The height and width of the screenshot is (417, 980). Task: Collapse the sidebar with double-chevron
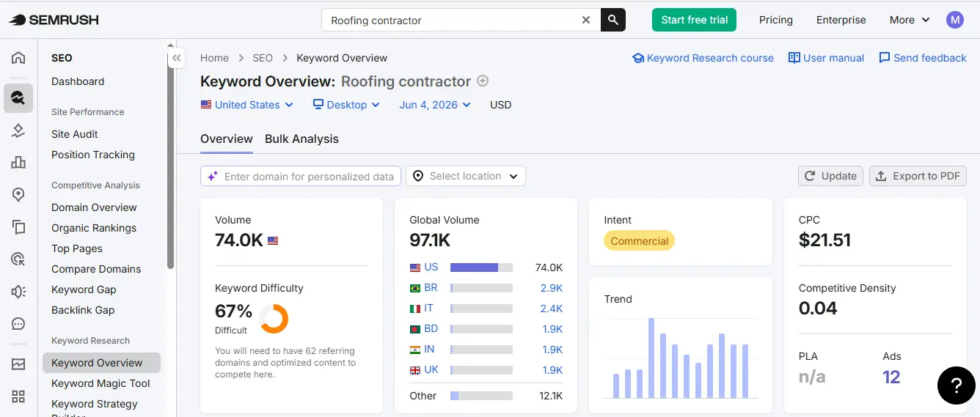tap(176, 58)
